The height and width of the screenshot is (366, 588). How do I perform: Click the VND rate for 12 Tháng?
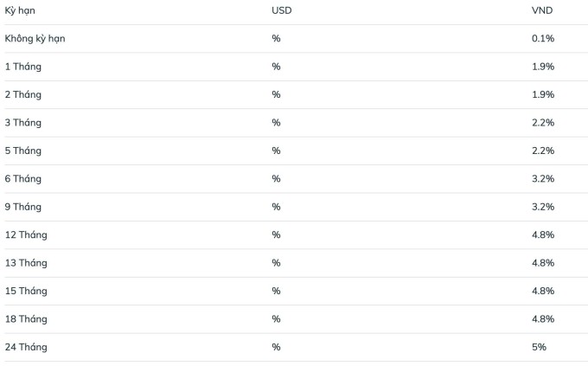point(543,234)
